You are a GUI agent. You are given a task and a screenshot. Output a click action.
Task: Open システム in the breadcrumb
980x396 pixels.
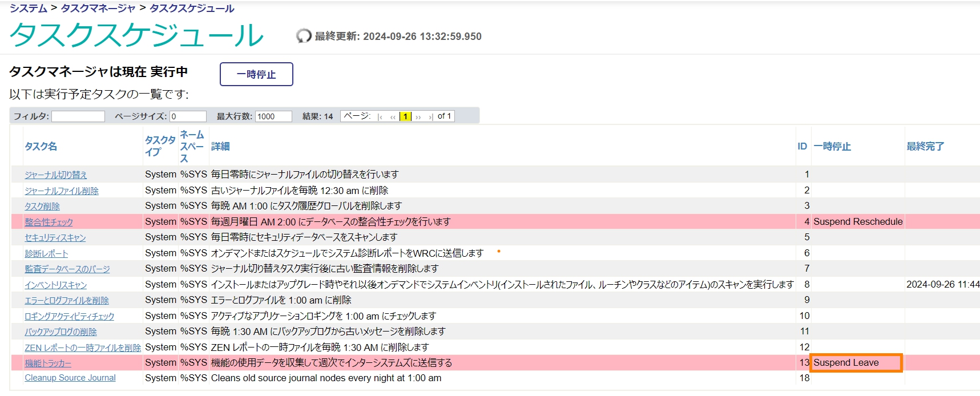pos(29,8)
